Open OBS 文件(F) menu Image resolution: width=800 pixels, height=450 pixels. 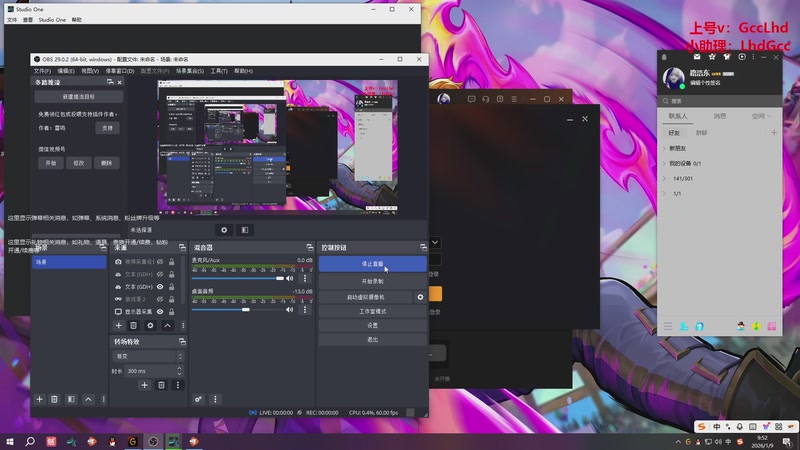click(x=42, y=71)
